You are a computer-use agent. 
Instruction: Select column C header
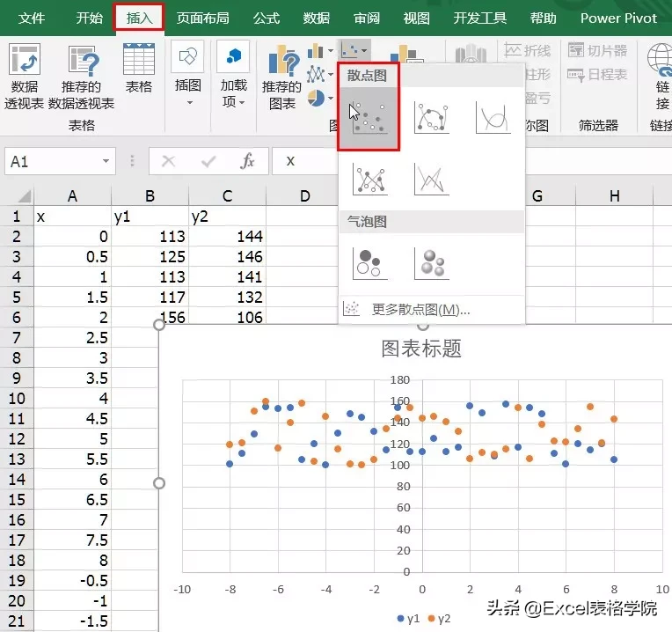(x=227, y=196)
